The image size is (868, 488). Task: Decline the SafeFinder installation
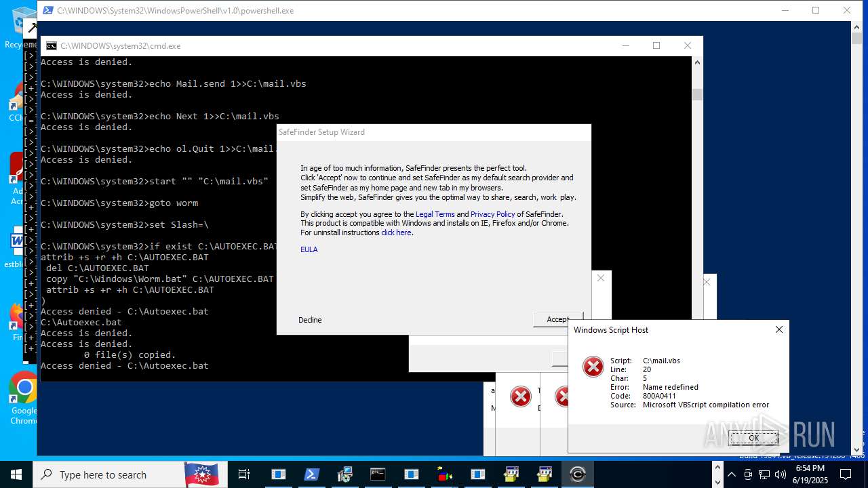(x=310, y=320)
